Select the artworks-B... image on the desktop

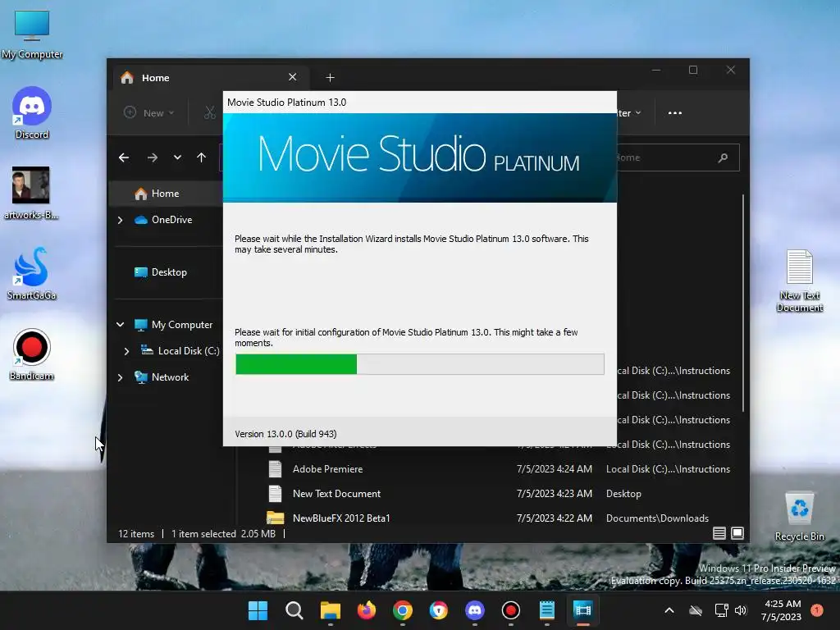coord(31,193)
